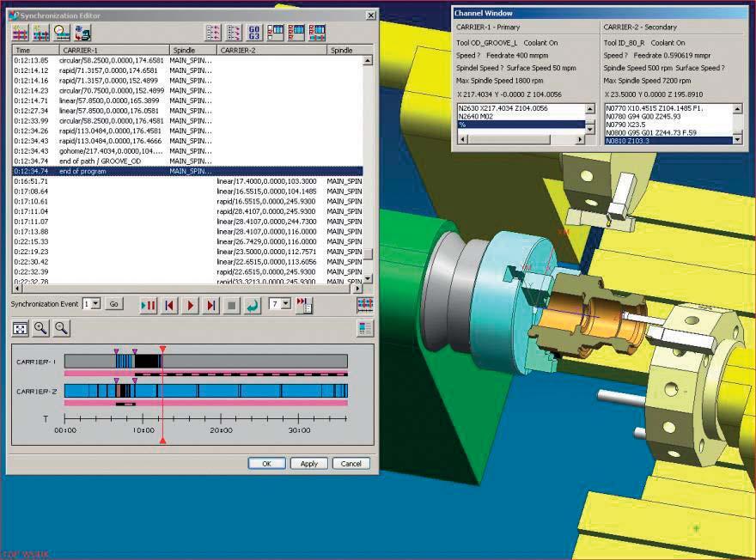
Task: Click event list scroll up arrow
Action: 368,61
